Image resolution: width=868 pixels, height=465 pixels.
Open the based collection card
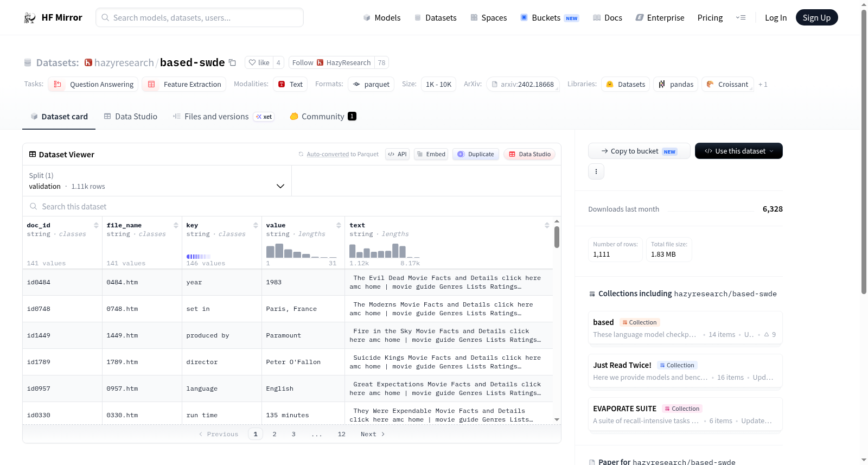(x=685, y=328)
